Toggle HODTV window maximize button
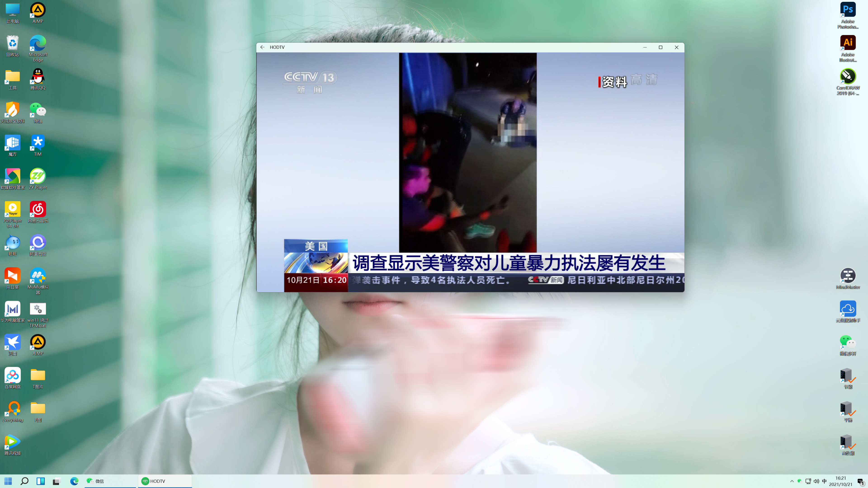Viewport: 868px width, 488px height. pyautogui.click(x=660, y=47)
